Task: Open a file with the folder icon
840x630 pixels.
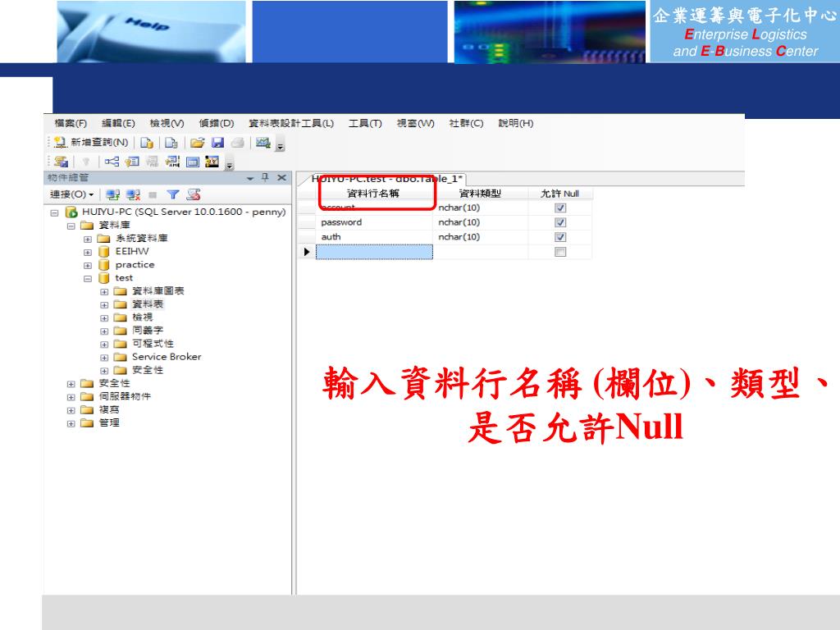Action: tap(197, 143)
